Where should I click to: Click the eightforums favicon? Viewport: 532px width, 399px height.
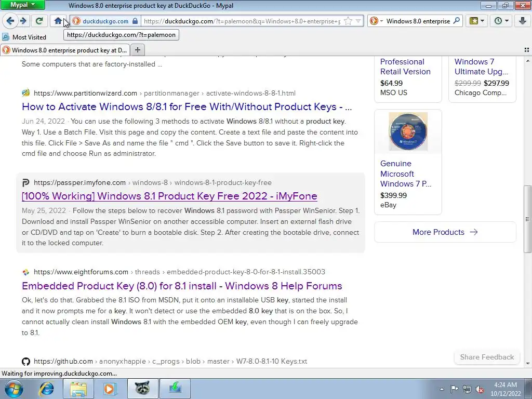tap(26, 272)
